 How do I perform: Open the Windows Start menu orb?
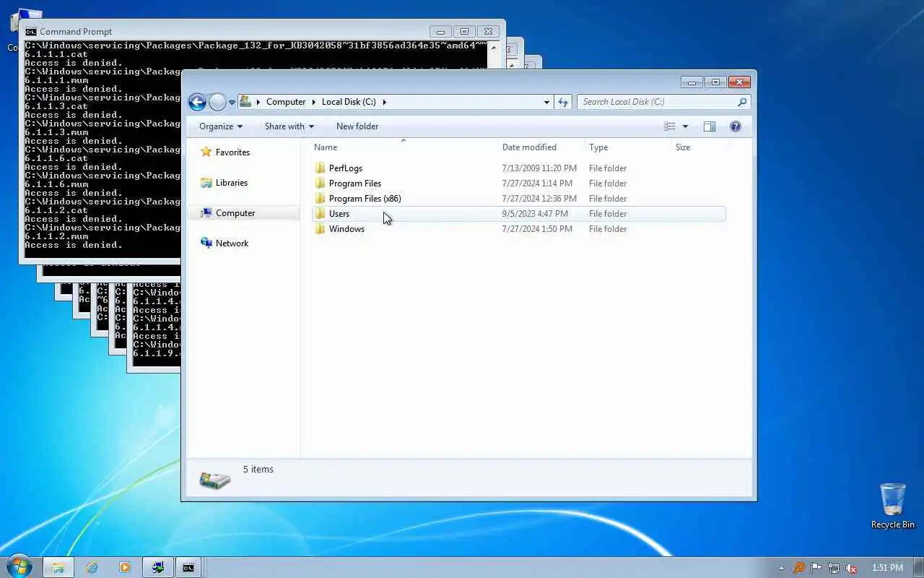(x=19, y=567)
